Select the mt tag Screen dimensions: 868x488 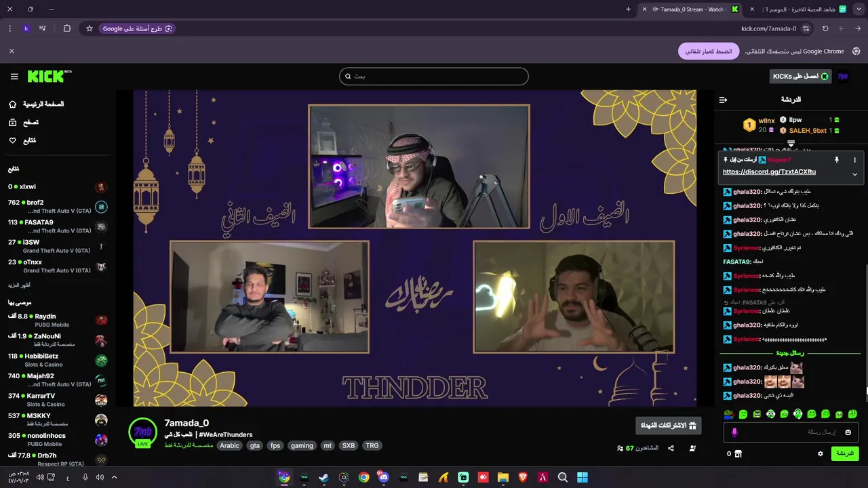[x=328, y=445]
